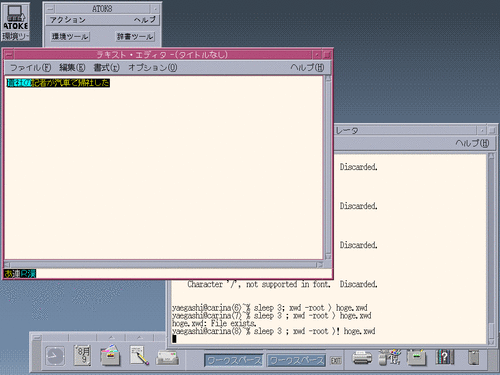Open the text editor window menu button in title bar
Image resolution: width=500 pixels, height=375 pixels.
[x=9, y=54]
